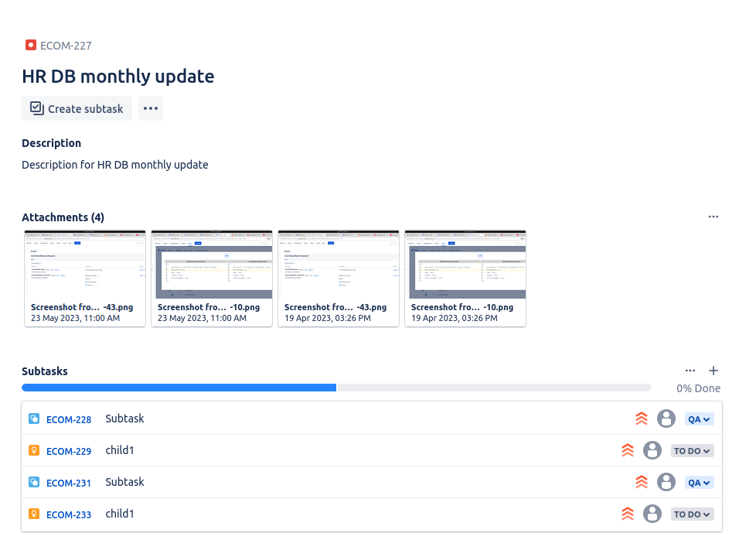Open the Subtasks section more options menu

[690, 371]
